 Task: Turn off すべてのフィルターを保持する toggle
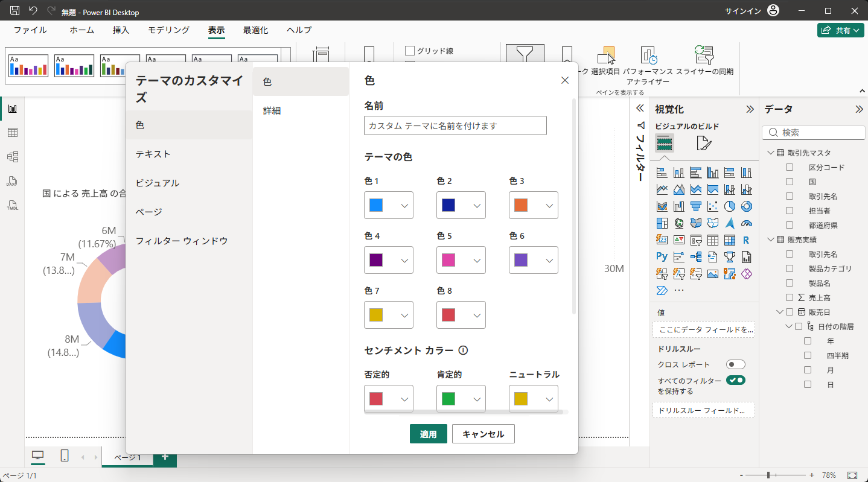pos(736,380)
